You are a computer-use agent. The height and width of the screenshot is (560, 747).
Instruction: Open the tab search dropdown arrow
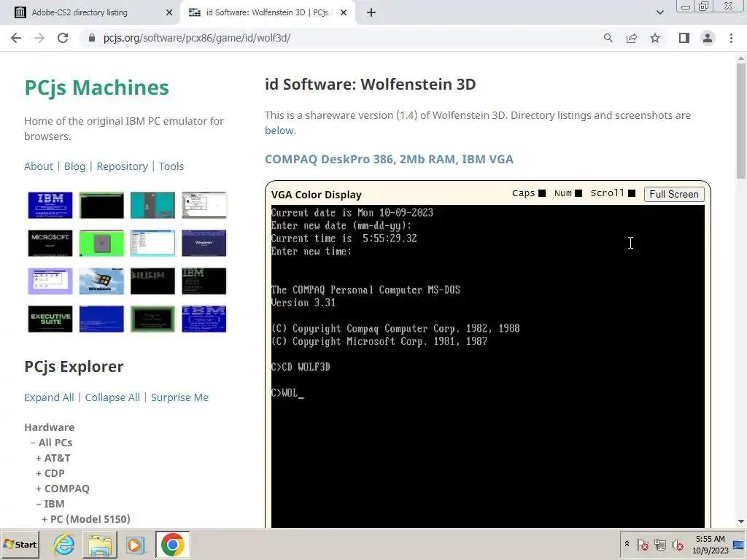[x=659, y=12]
